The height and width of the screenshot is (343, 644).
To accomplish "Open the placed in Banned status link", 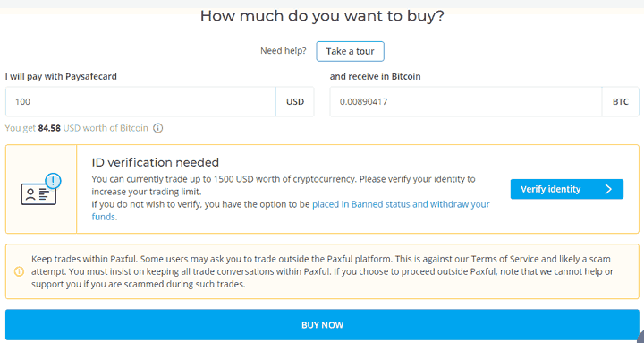I will tap(401, 204).
